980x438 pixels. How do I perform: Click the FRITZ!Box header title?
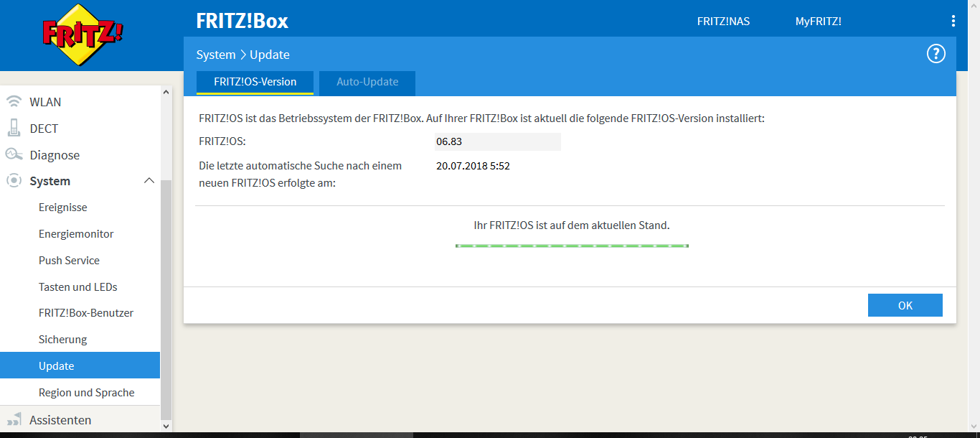(242, 21)
